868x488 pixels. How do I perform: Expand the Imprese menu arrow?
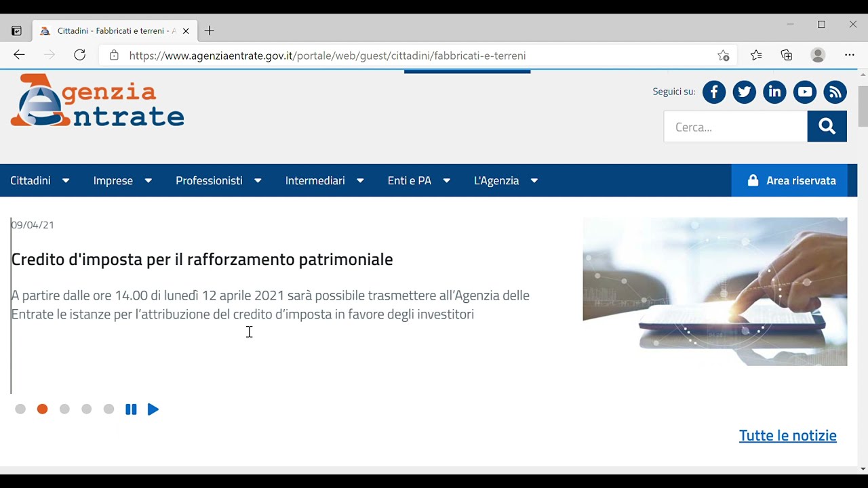(148, 181)
